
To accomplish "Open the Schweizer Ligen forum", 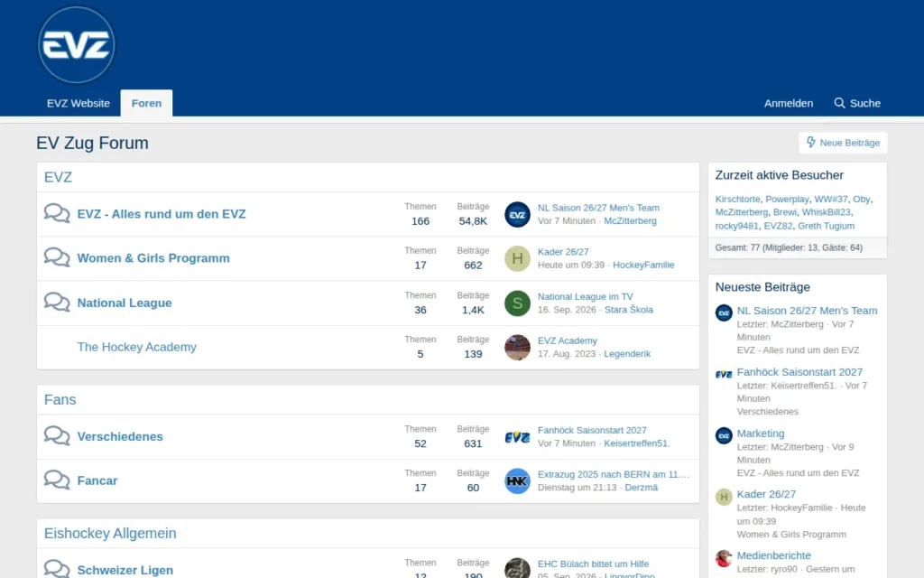I will pyautogui.click(x=125, y=570).
